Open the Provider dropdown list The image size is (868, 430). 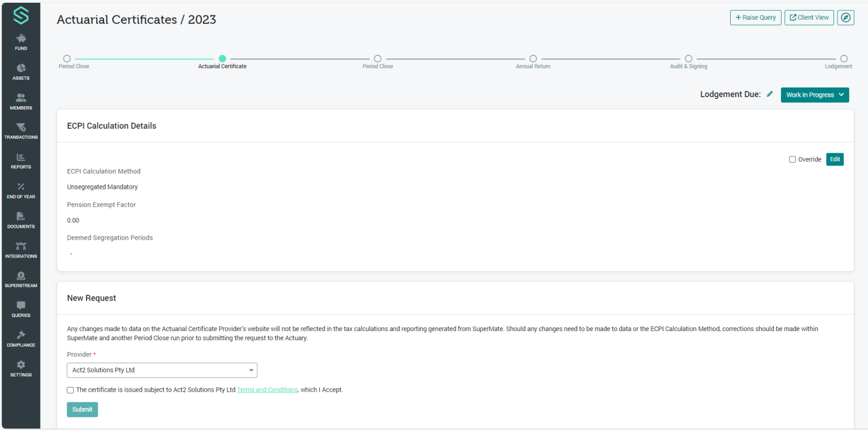[x=162, y=370]
